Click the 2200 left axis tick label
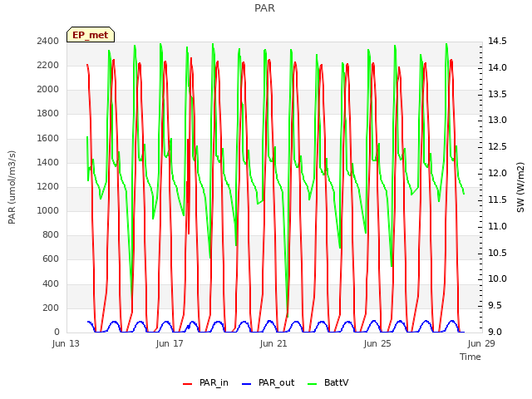532x399 pixels. [48, 65]
